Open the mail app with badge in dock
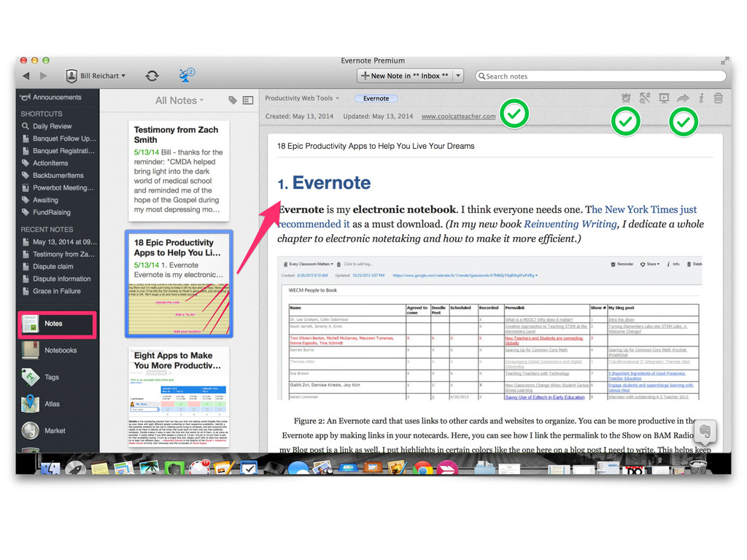This screenshot has height=560, width=747. 200,467
